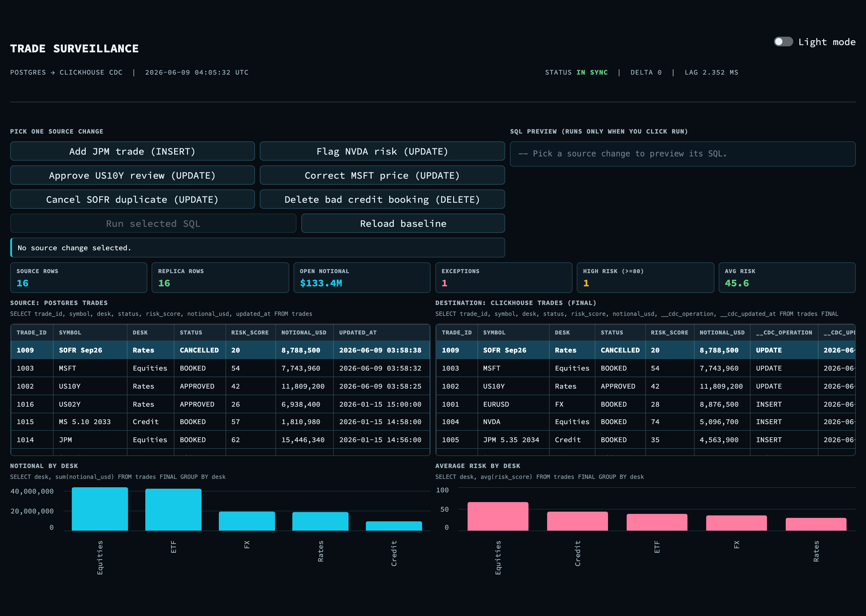This screenshot has height=616, width=866.
Task: Click the TRADE SURVEILLANCE title
Action: [74, 48]
